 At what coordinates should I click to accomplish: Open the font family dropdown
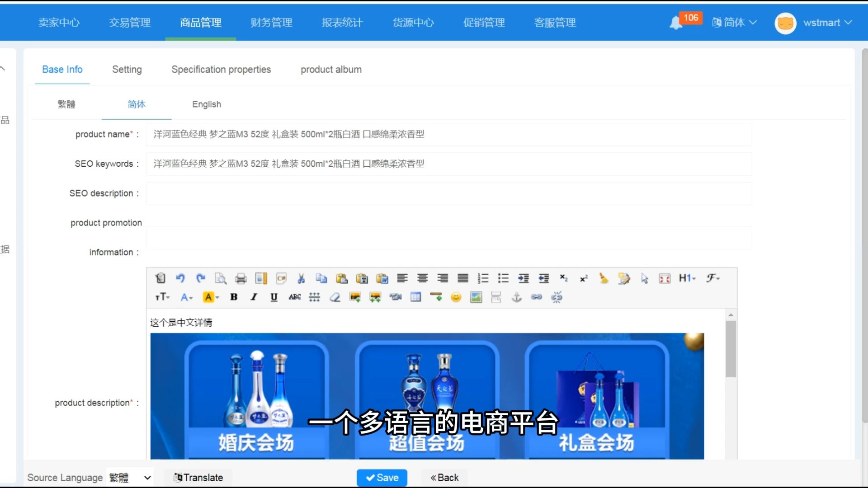tap(713, 278)
